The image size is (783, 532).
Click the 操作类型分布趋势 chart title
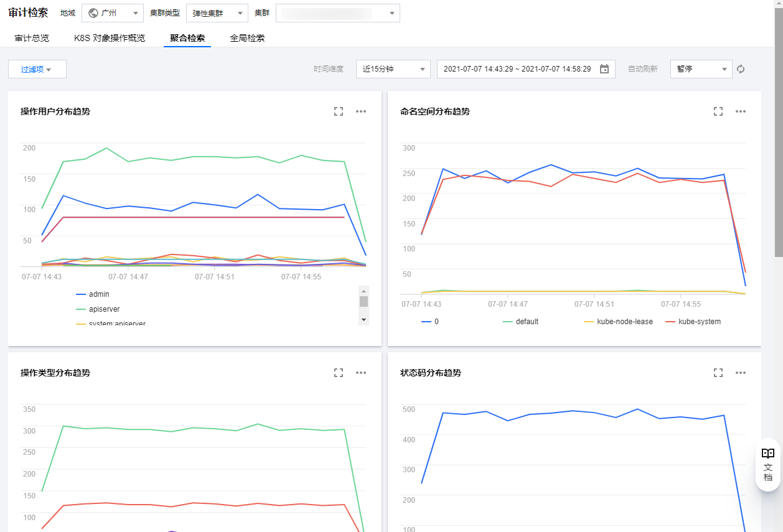point(55,373)
